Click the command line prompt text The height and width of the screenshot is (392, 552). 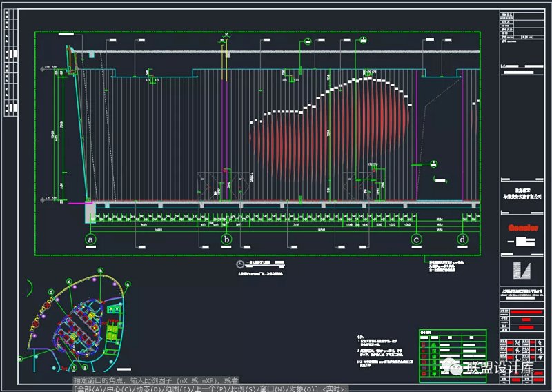pyautogui.click(x=156, y=380)
